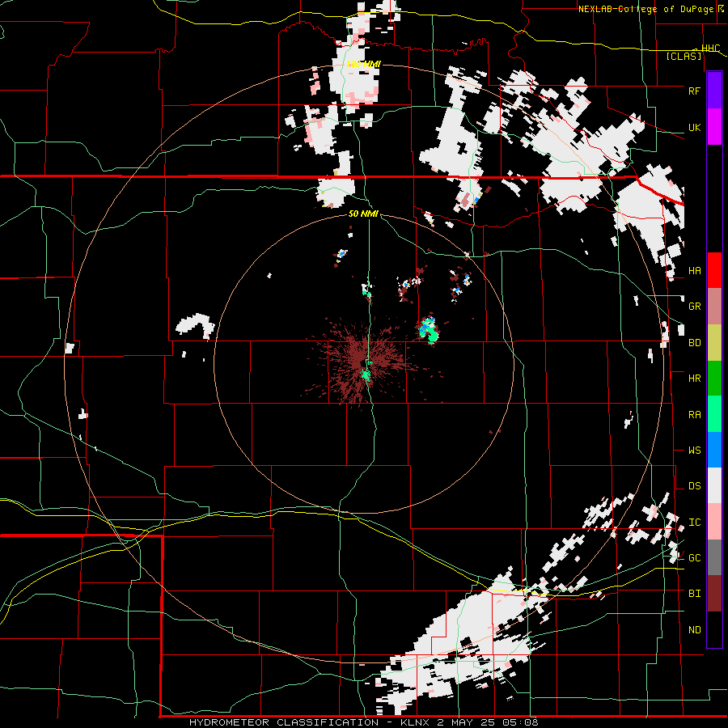Click the purple RF color swatch in legend
Screen dimensions: 728x728
(x=714, y=91)
